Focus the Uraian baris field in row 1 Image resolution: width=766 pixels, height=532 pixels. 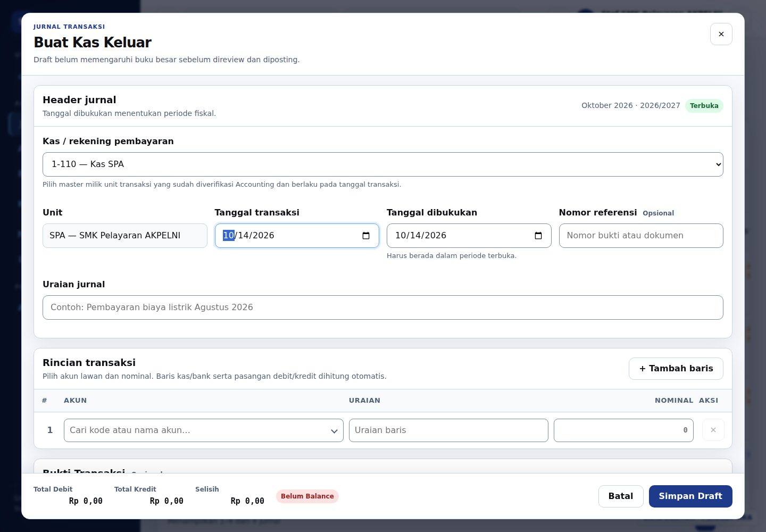pyautogui.click(x=448, y=430)
